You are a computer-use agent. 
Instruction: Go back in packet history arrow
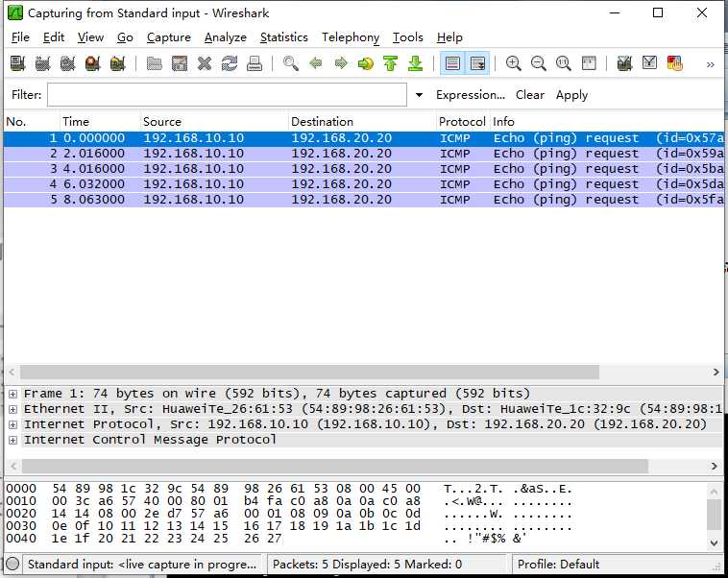pyautogui.click(x=316, y=63)
